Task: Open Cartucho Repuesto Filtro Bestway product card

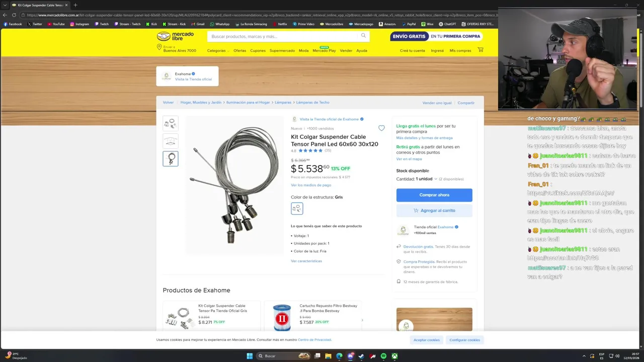Action: click(313, 316)
